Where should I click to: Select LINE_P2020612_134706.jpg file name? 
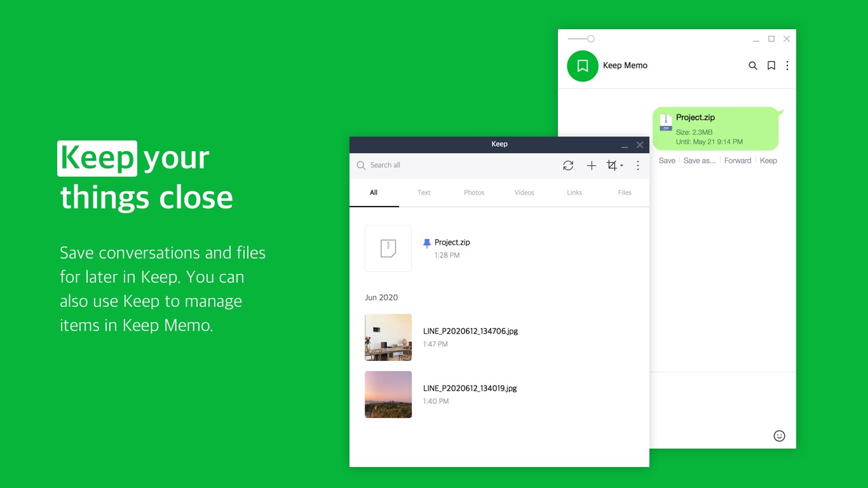click(x=470, y=331)
